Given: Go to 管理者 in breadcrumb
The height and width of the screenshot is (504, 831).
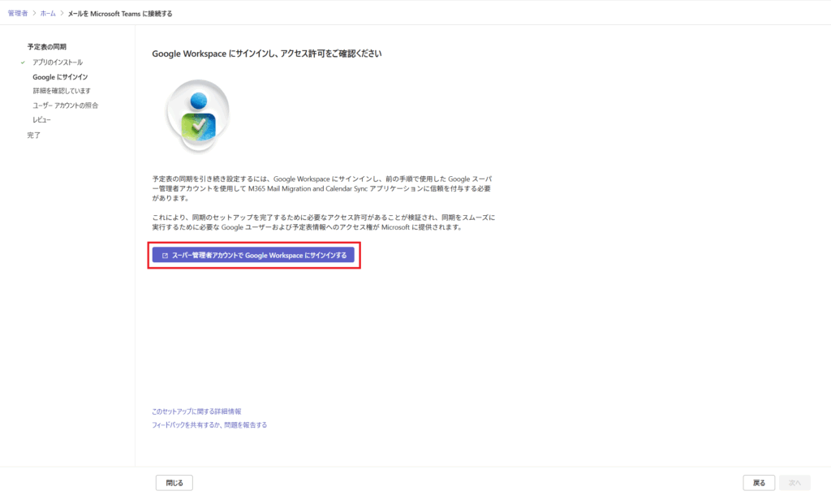Looking at the screenshot, I should [18, 13].
